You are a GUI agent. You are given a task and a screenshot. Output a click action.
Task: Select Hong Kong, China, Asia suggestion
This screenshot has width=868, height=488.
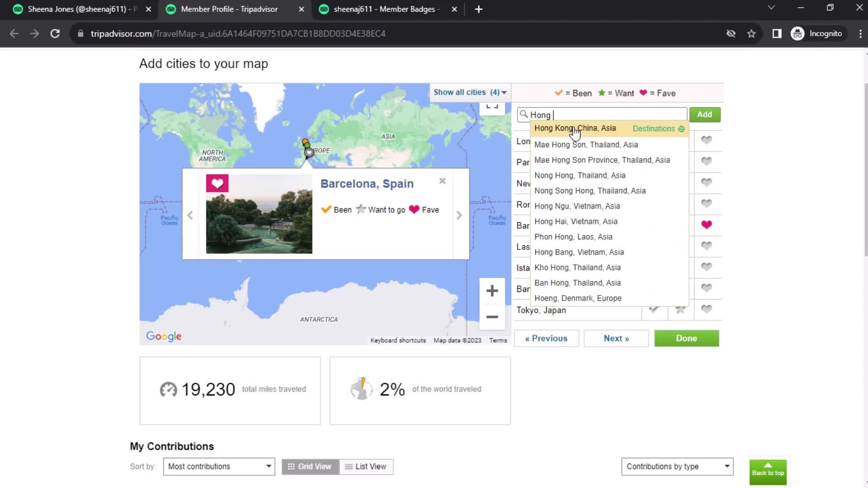609,128
